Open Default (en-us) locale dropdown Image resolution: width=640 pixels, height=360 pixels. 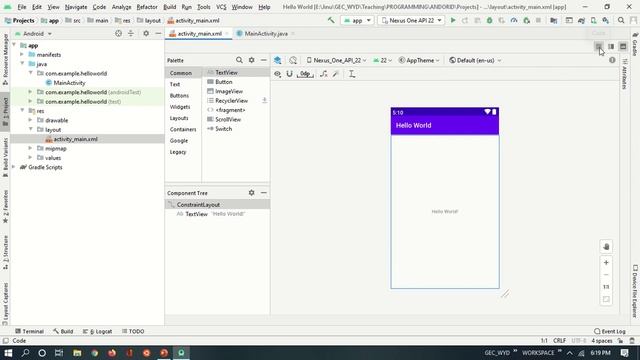475,60
